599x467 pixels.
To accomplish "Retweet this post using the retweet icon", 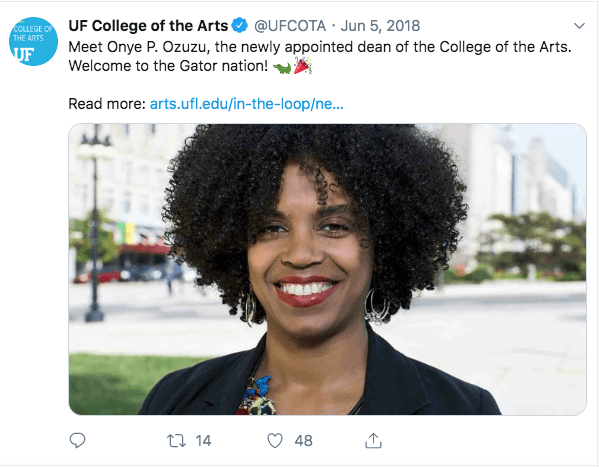I will coord(176,441).
